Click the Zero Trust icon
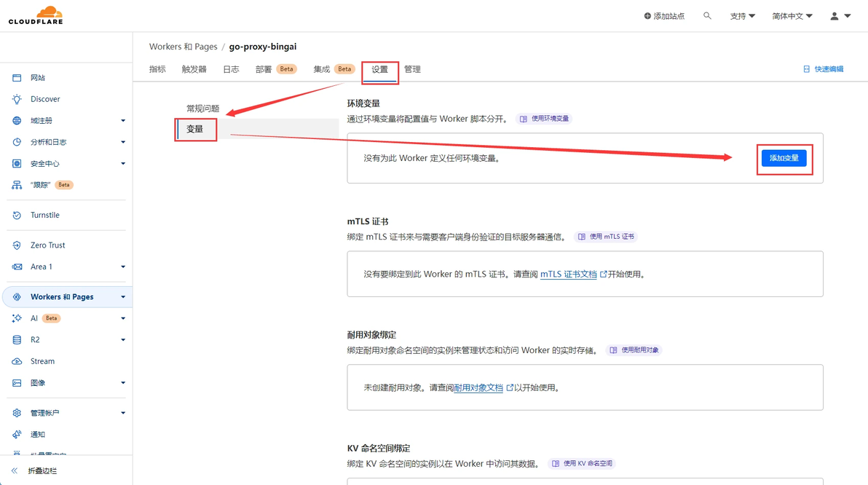The width and height of the screenshot is (868, 485). pos(17,245)
